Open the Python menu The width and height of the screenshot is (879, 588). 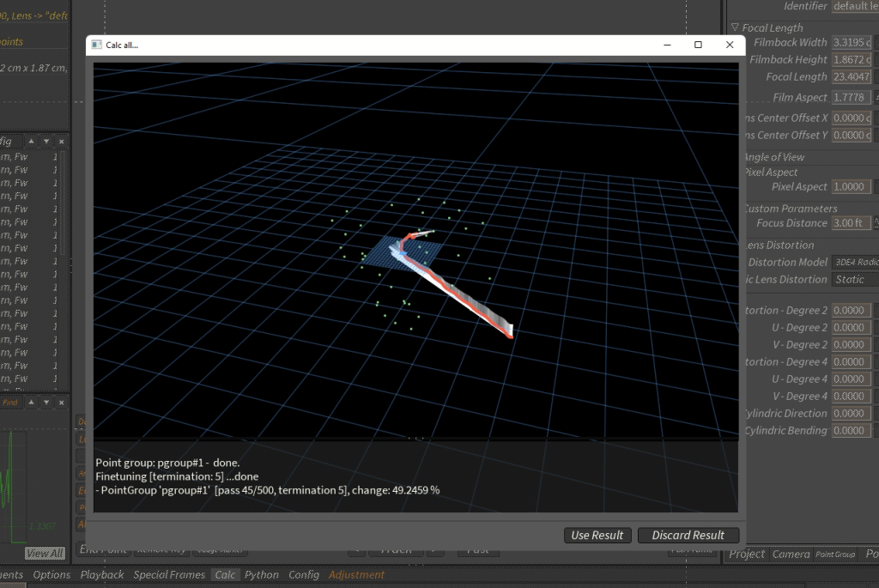point(262,574)
